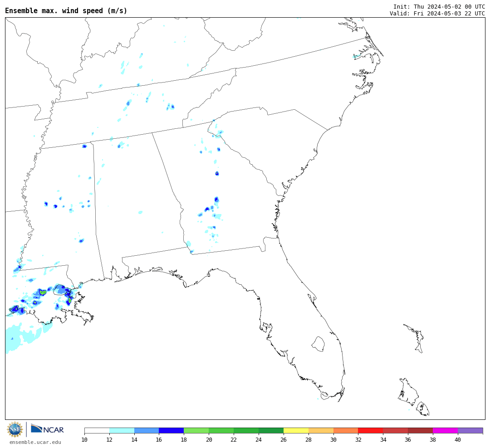Select the orange 30-32 colorbar segment

346,430
